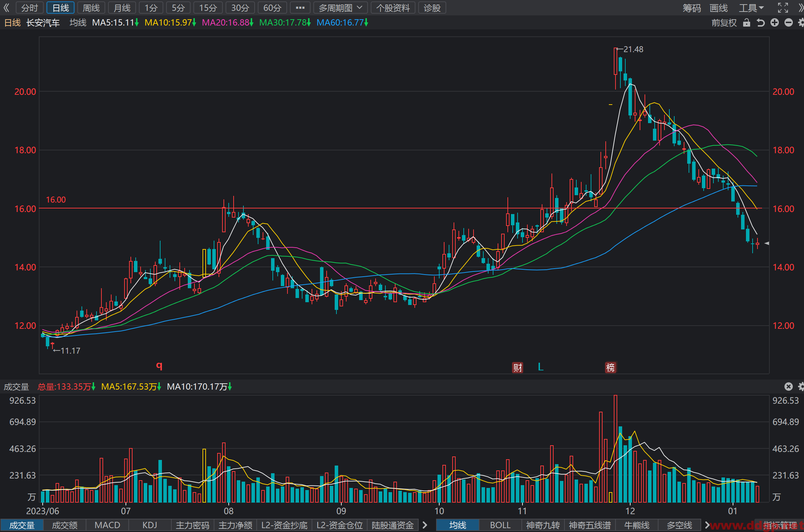This screenshot has width=804, height=532.
Task: Open the 前复权 adjustment dropdown
Action: (x=724, y=23)
